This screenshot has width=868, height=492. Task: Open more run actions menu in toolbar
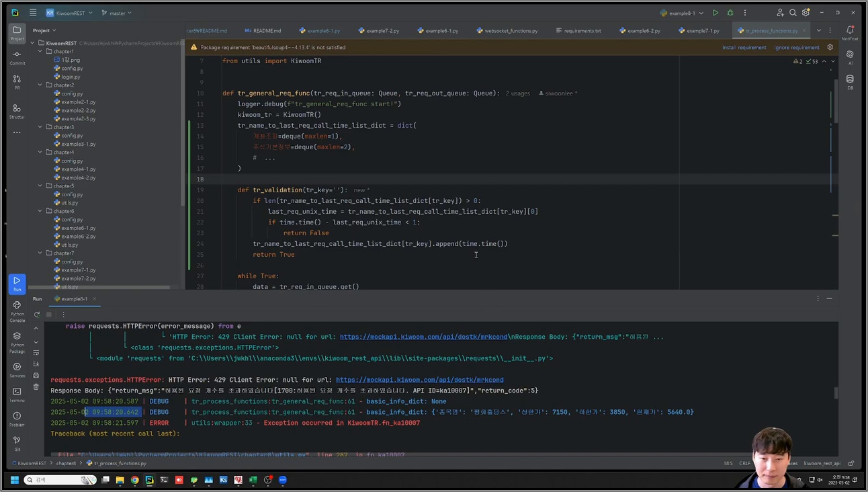pyautogui.click(x=744, y=13)
